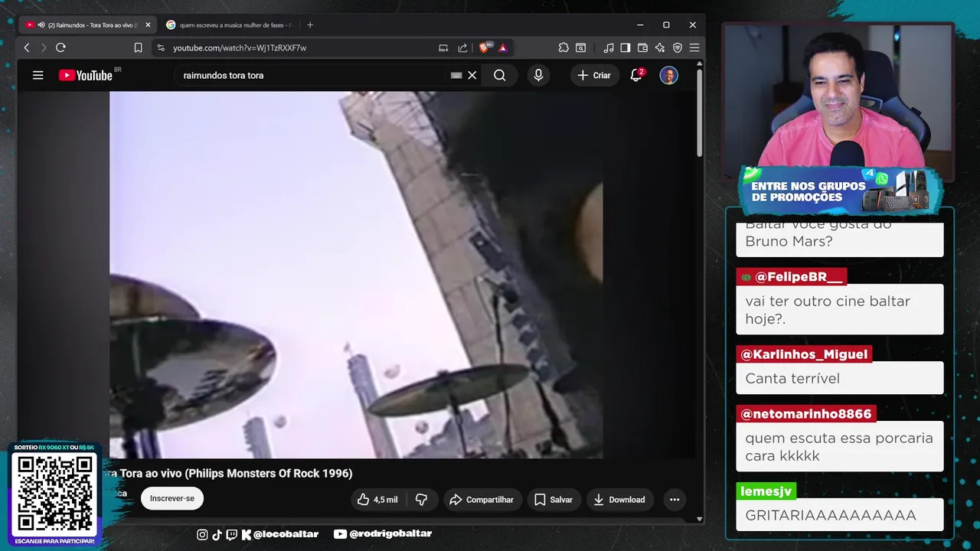
Task: Submit search with magnifying glass button
Action: coord(500,75)
